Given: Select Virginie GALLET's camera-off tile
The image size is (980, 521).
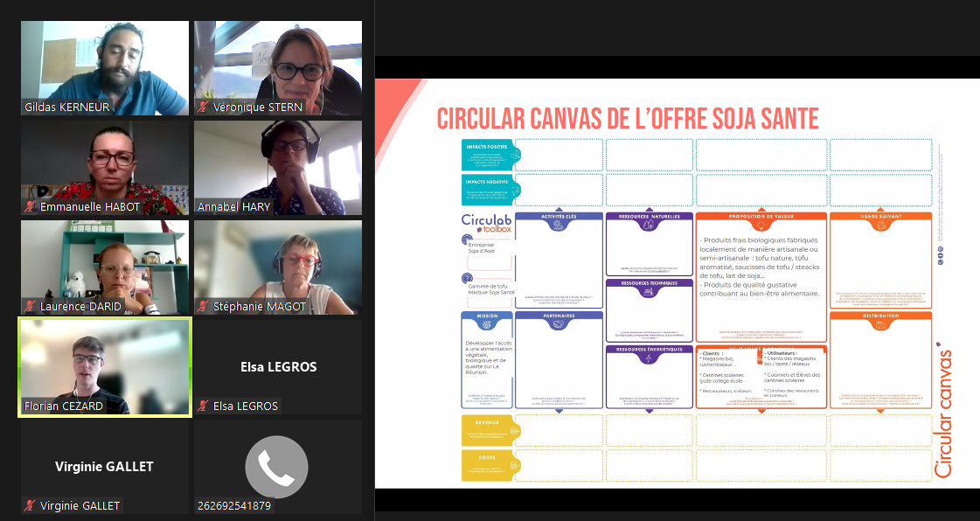Looking at the screenshot, I should click(x=104, y=467).
